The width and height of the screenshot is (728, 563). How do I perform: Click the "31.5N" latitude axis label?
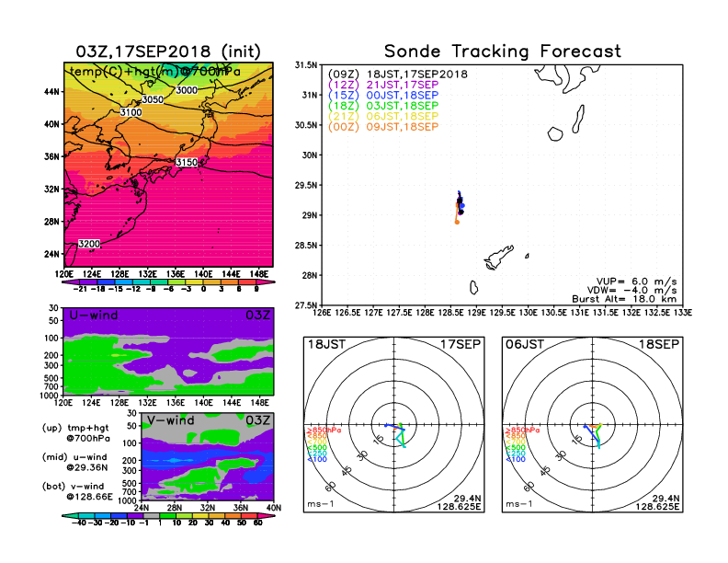pos(306,65)
